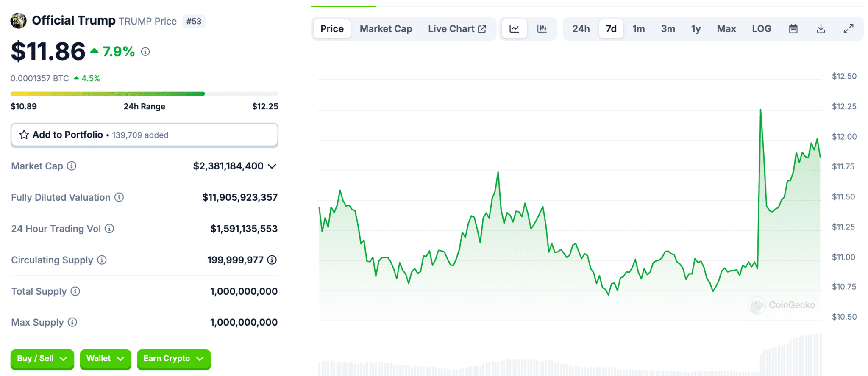The height and width of the screenshot is (376, 868).
Task: Open price change info icon beside 7.9%
Action: [x=145, y=52]
